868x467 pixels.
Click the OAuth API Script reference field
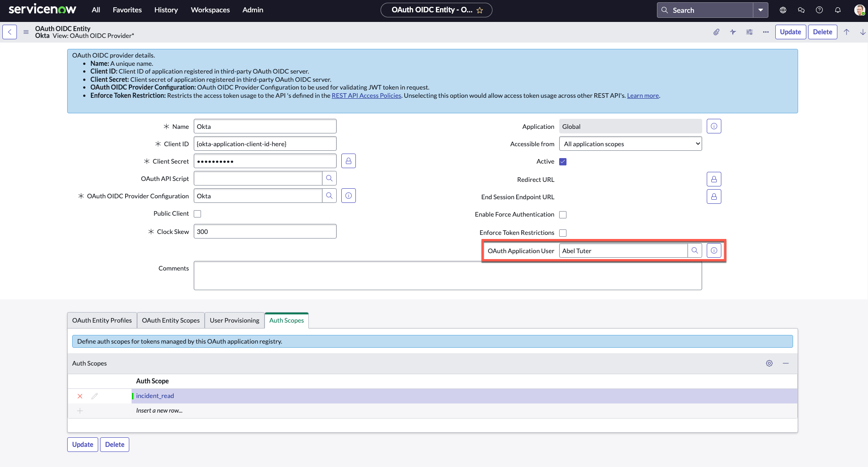(258, 178)
